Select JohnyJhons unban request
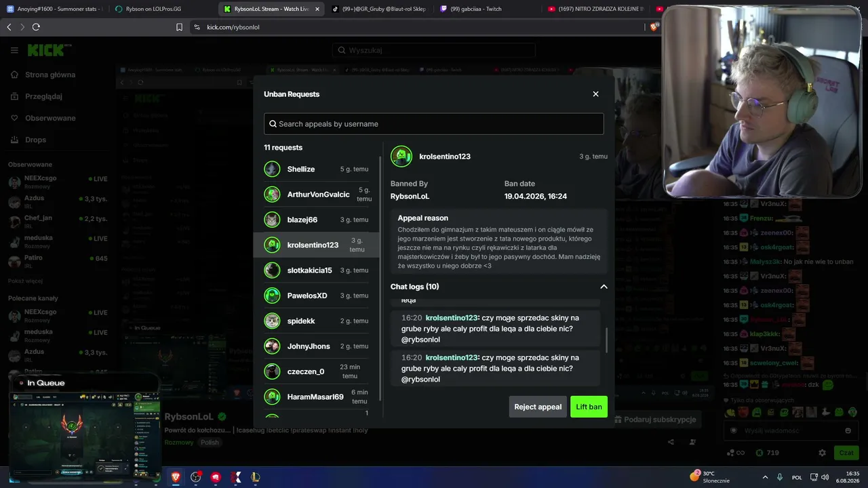The width and height of the screenshot is (868, 488). pos(316,346)
